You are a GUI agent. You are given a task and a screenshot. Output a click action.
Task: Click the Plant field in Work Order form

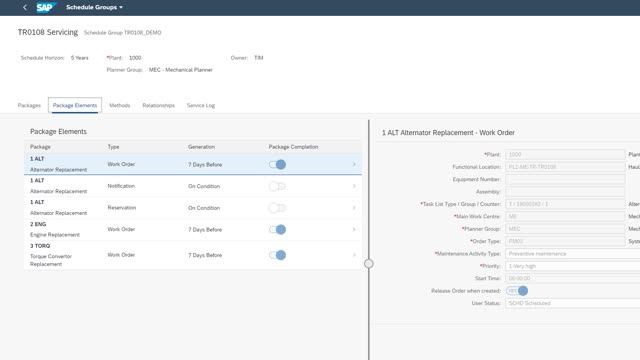(565, 154)
